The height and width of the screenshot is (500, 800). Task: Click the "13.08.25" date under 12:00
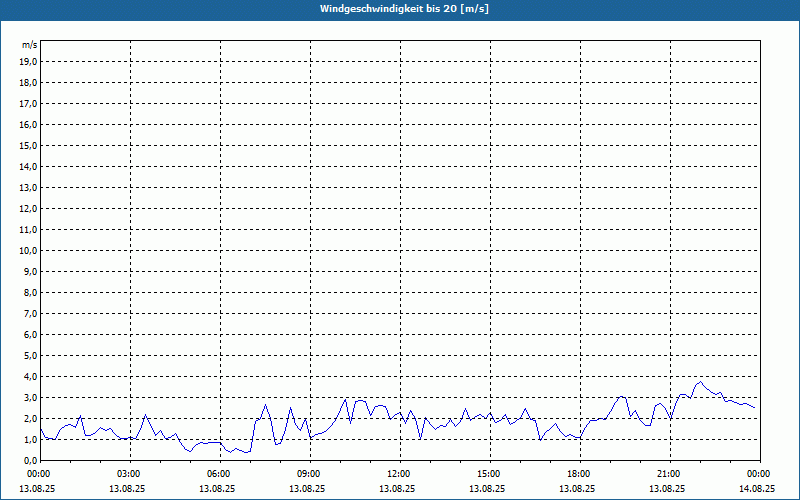point(397,488)
